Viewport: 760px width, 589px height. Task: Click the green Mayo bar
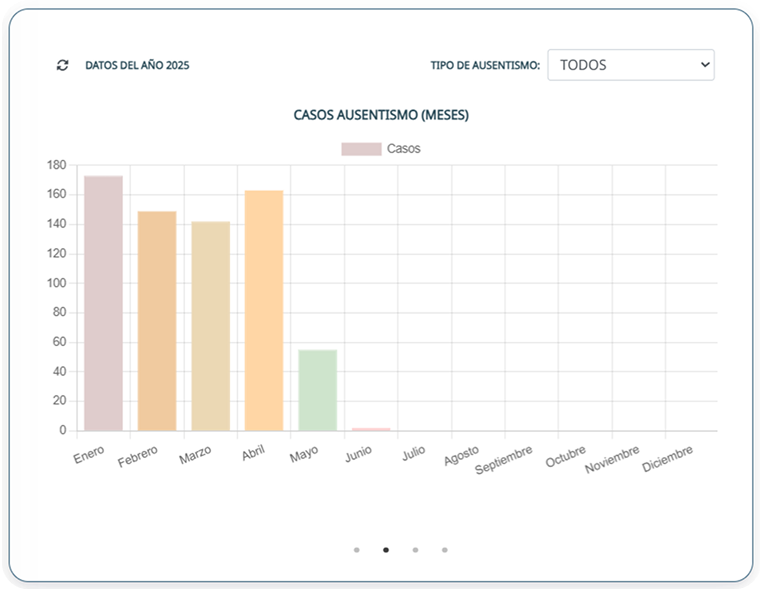coord(317,390)
